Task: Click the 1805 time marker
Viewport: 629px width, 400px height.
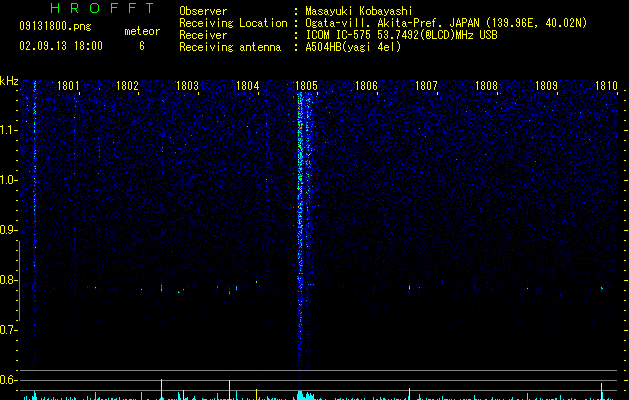Action: pyautogui.click(x=306, y=86)
